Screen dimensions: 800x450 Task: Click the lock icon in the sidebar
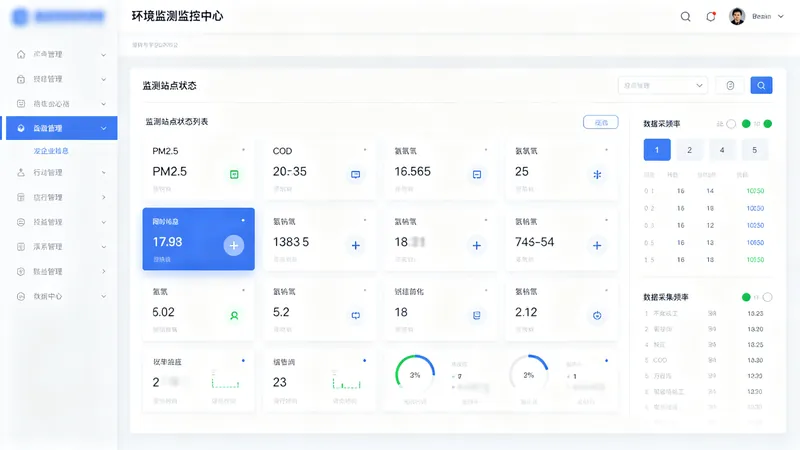click(21, 79)
